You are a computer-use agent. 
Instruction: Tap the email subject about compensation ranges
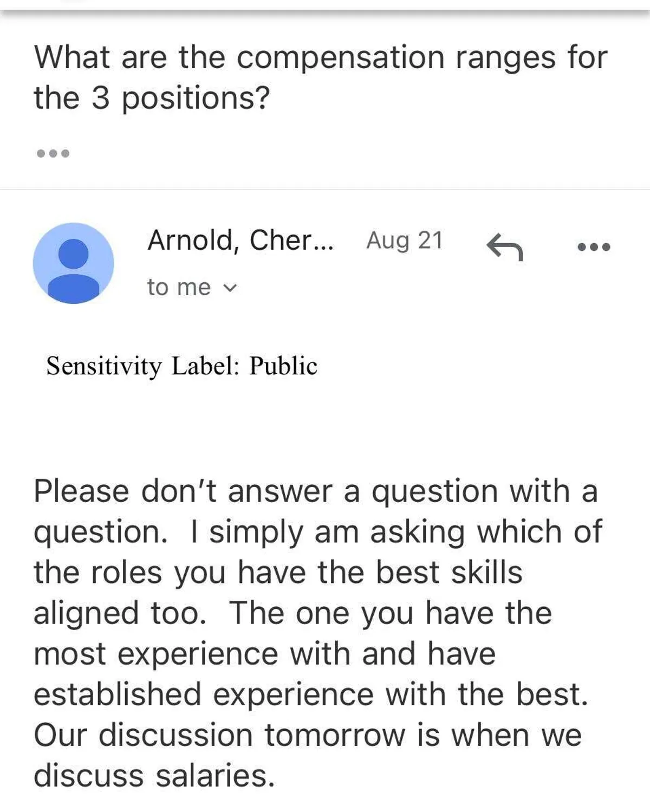pyautogui.click(x=321, y=57)
